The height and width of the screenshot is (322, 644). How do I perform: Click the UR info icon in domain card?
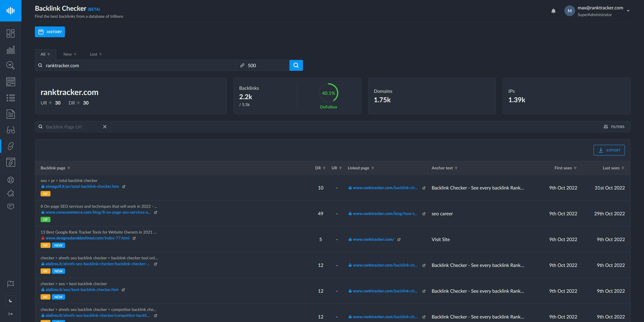(x=50, y=103)
